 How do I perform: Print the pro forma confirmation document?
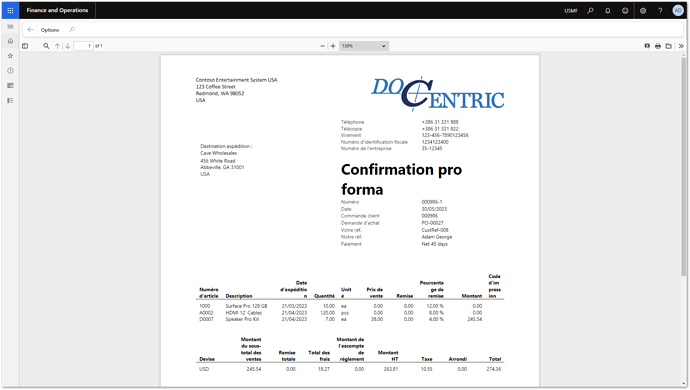click(x=657, y=46)
